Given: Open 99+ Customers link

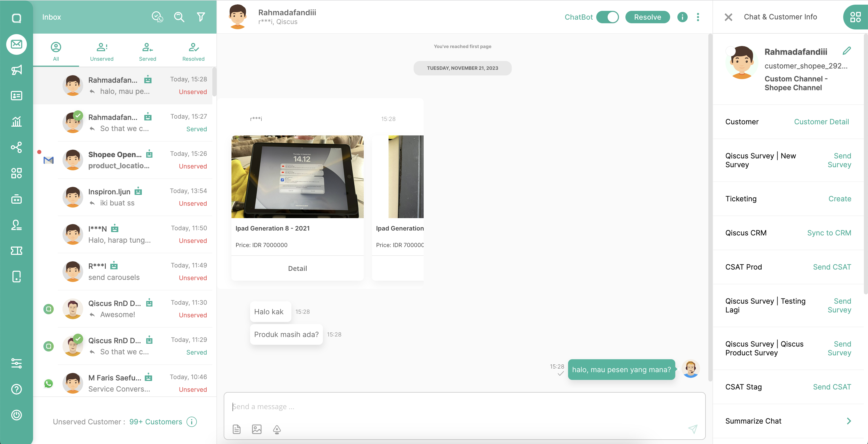Looking at the screenshot, I should [x=155, y=422].
